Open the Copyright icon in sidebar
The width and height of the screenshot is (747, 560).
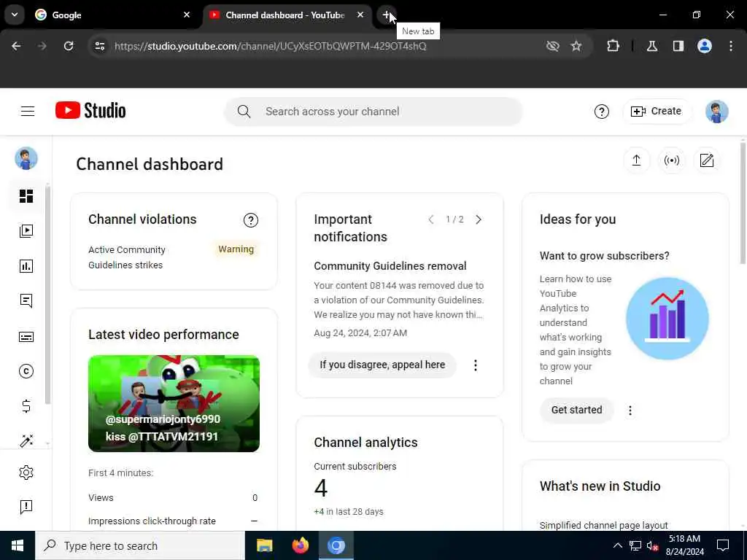click(26, 371)
